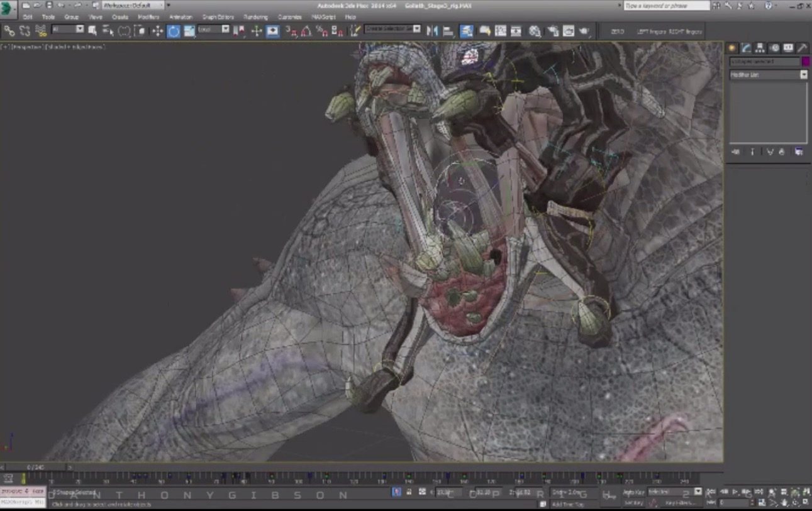Open the Layer Manager
Viewport: 812px width, 511px height.
[x=467, y=30]
